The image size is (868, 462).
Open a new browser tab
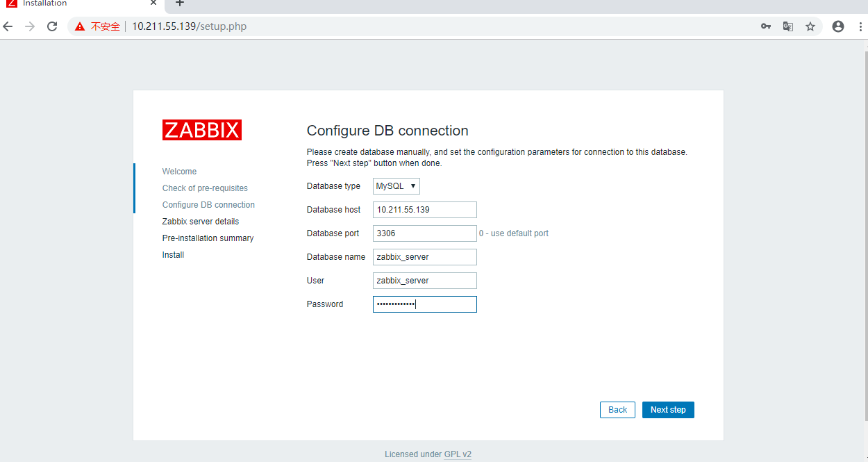click(180, 3)
